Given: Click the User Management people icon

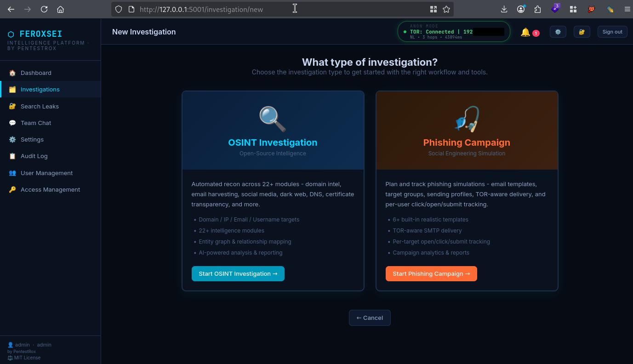Looking at the screenshot, I should [x=12, y=173].
